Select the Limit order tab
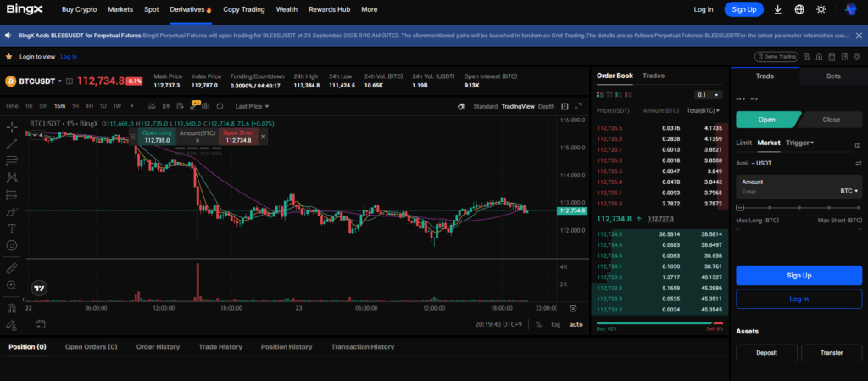 point(743,143)
